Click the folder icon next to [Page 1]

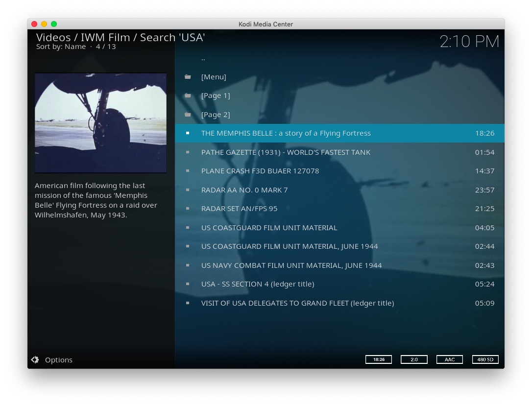(188, 95)
